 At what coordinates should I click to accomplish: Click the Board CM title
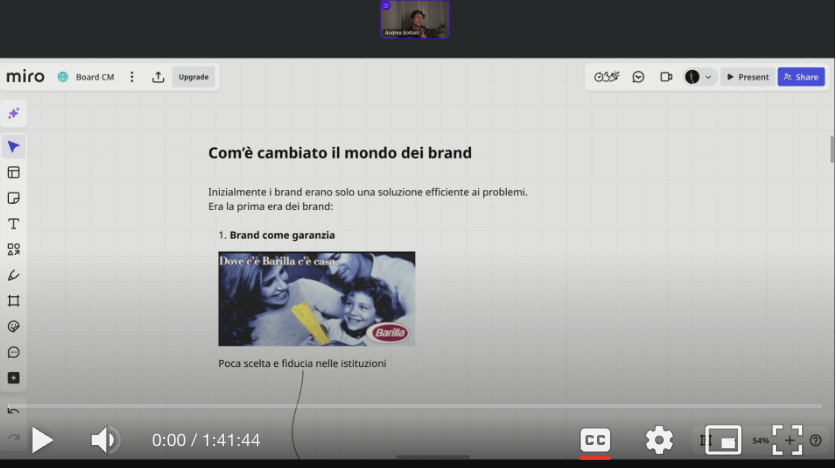pos(95,77)
